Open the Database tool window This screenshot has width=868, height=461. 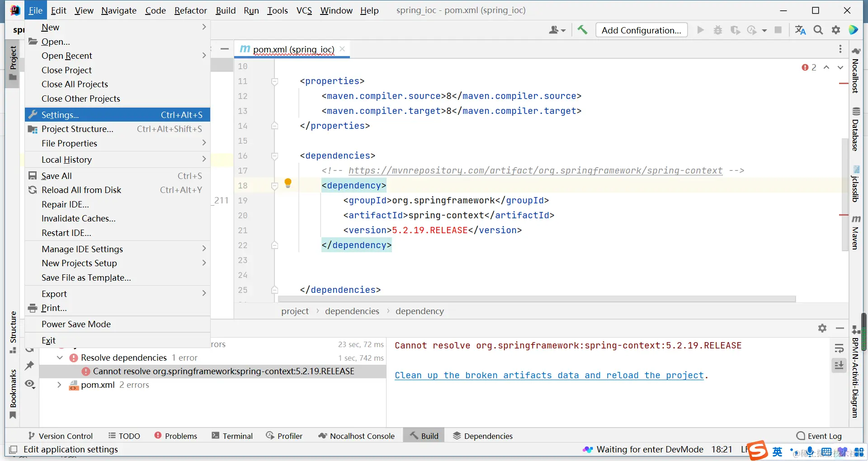pos(855,129)
